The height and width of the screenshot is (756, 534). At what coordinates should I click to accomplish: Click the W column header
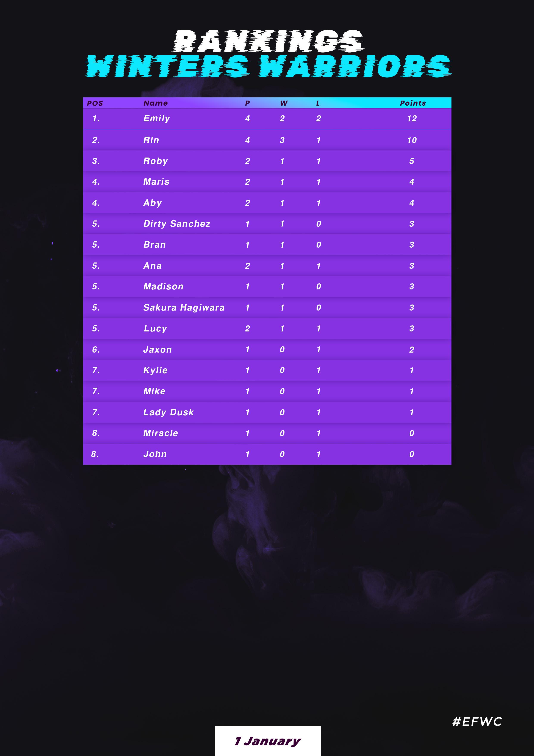(x=283, y=103)
